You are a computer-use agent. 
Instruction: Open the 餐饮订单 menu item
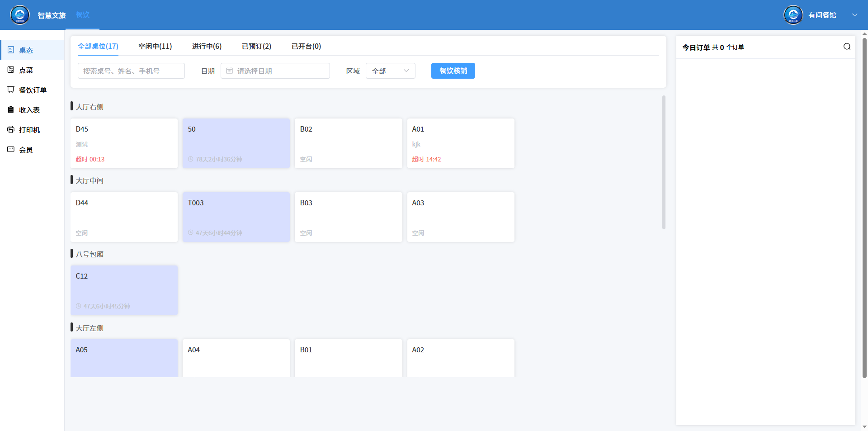tap(32, 90)
